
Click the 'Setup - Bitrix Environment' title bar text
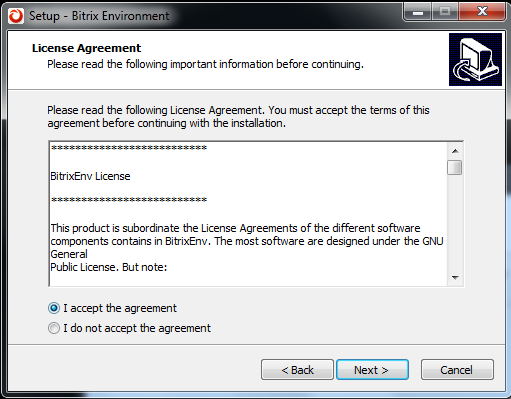[99, 16]
